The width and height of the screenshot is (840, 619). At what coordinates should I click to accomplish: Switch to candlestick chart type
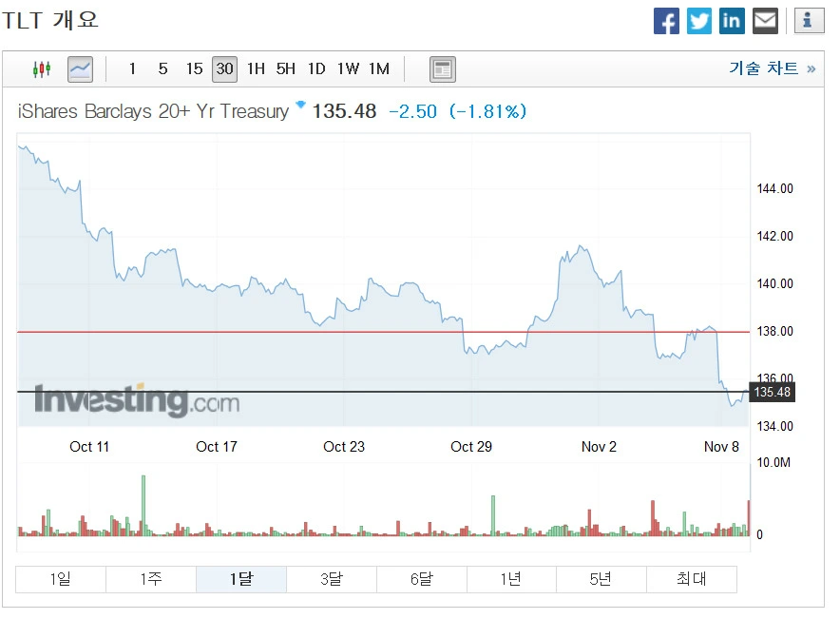(x=42, y=69)
